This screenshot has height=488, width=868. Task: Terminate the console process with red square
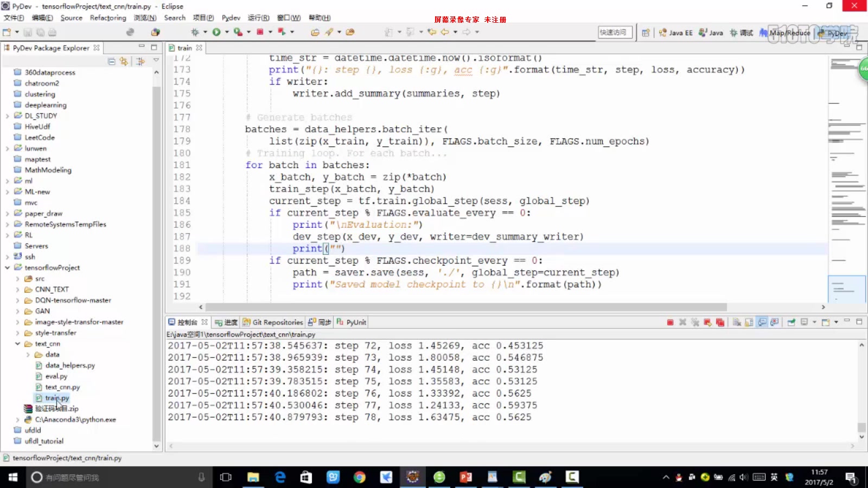coord(671,322)
